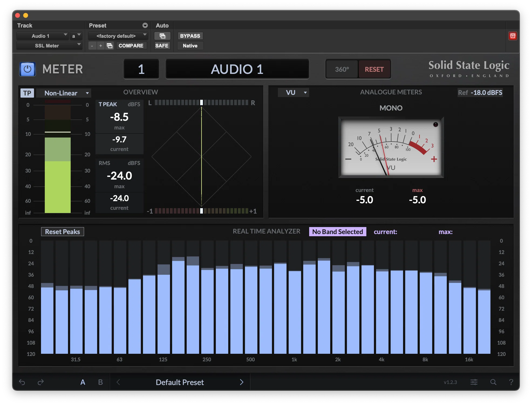
Task: Click the stereo vectorscope display
Action: [202, 156]
